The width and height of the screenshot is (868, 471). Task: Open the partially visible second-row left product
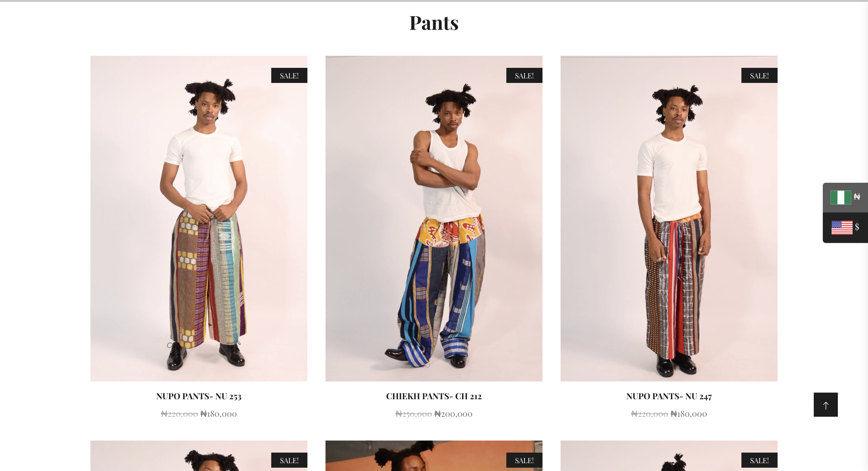(x=199, y=456)
